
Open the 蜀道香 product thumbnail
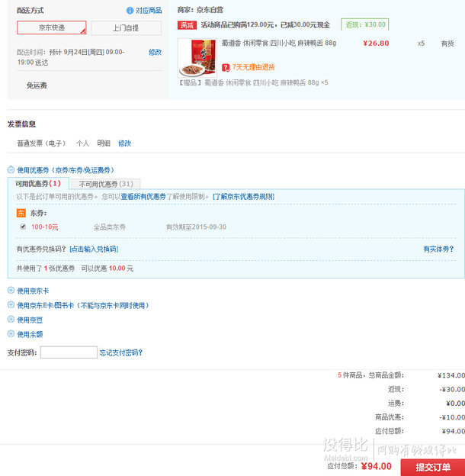coord(197,58)
